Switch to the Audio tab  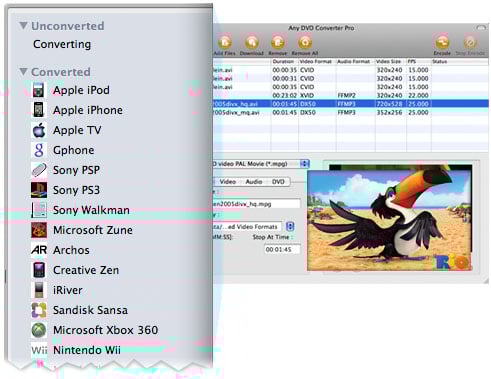tap(254, 182)
